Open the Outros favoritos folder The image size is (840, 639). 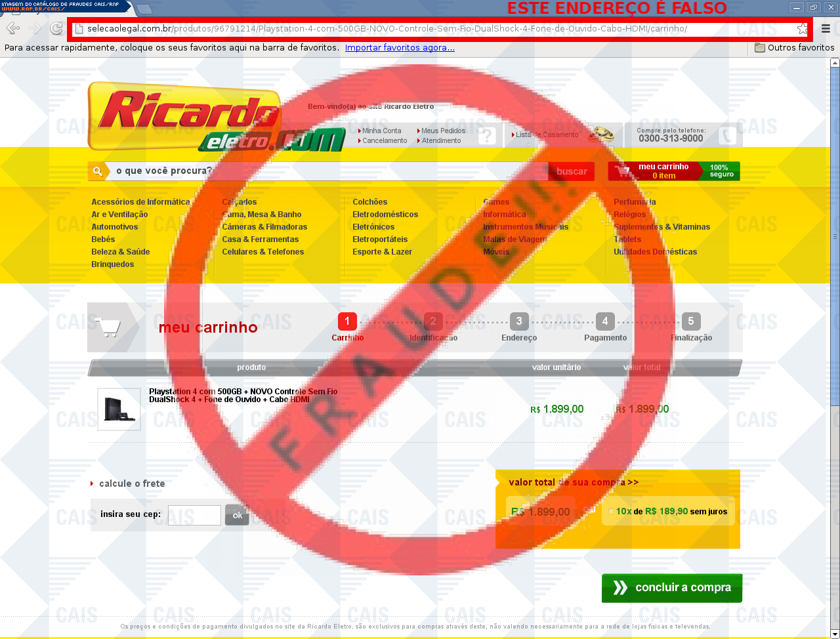(794, 48)
